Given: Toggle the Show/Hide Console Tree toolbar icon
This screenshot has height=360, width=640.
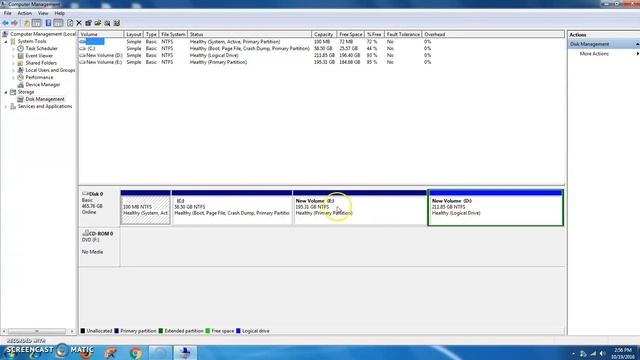Looking at the screenshot, I should coord(36,23).
